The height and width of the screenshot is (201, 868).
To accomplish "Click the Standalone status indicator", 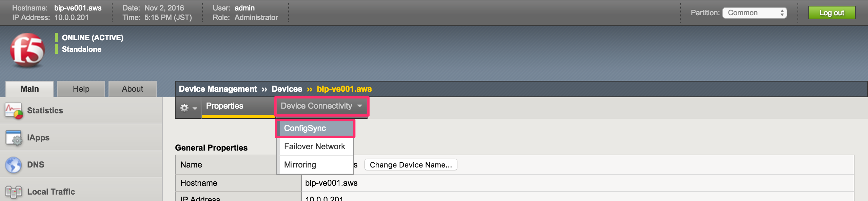I will coord(57,49).
